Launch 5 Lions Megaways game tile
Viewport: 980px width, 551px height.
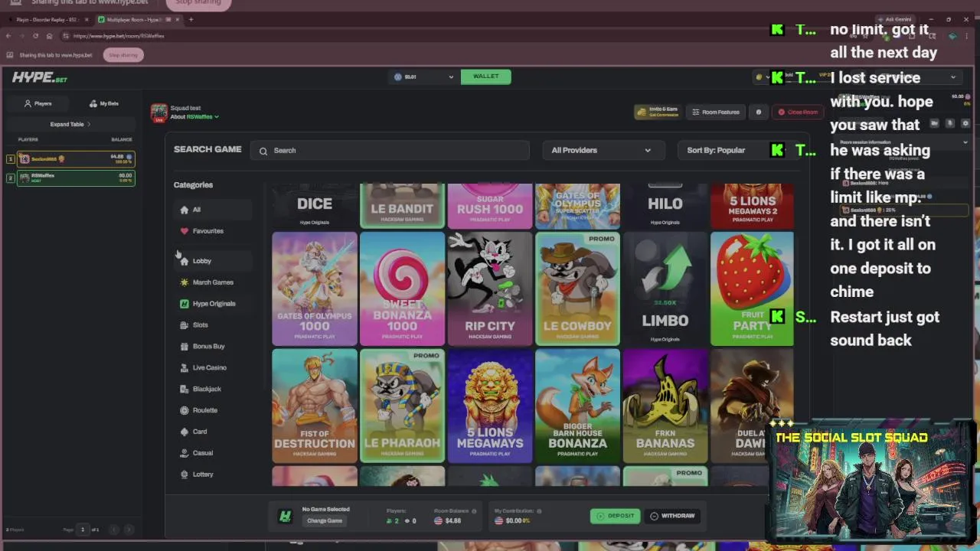[490, 406]
